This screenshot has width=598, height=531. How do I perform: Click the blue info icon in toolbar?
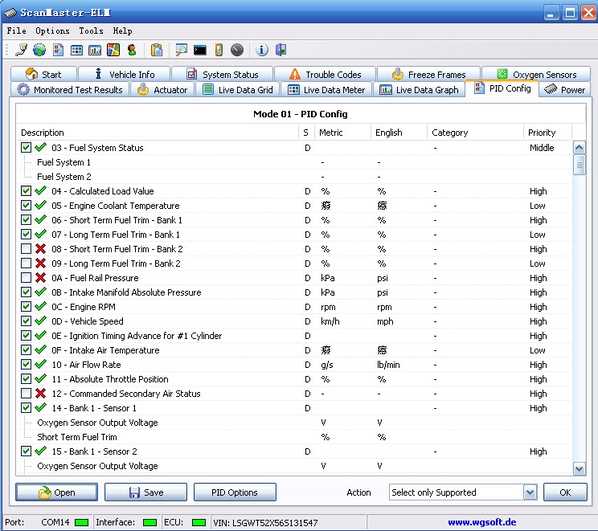[x=262, y=50]
